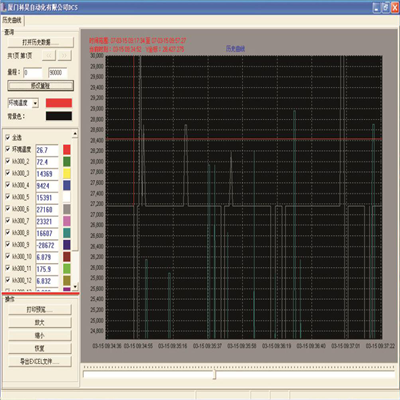
Task: Zoom out using the 缩小 button
Action: click(40, 336)
